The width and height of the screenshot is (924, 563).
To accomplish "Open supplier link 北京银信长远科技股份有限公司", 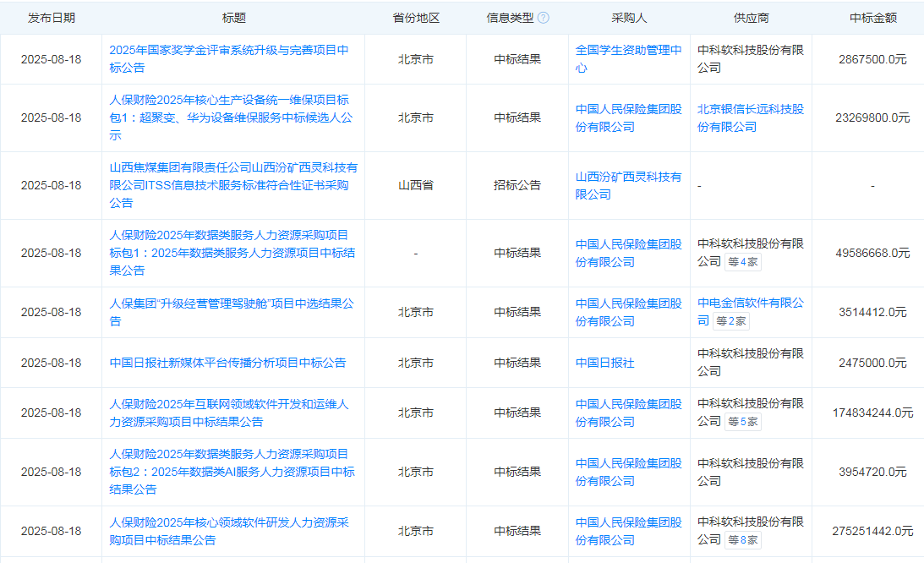I will point(751,118).
